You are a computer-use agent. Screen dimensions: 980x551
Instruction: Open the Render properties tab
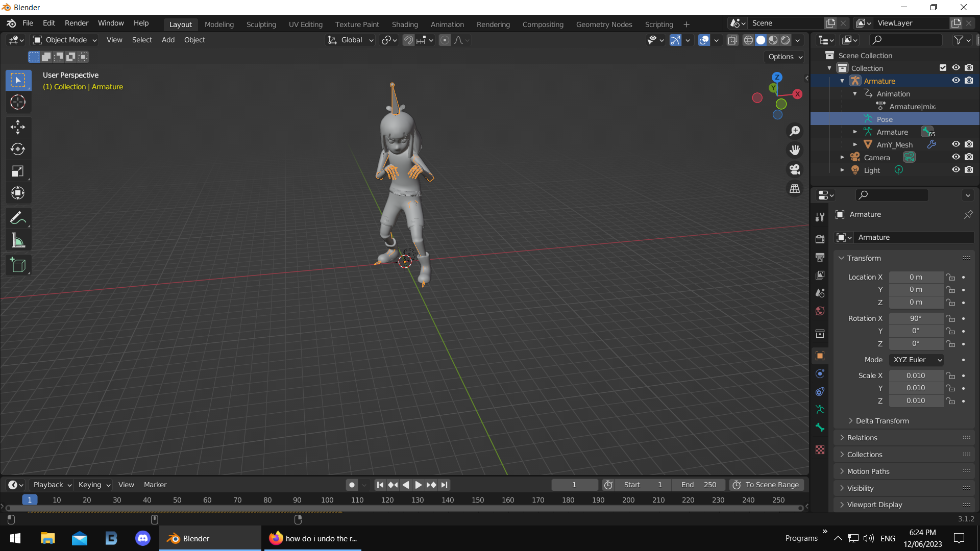820,238
